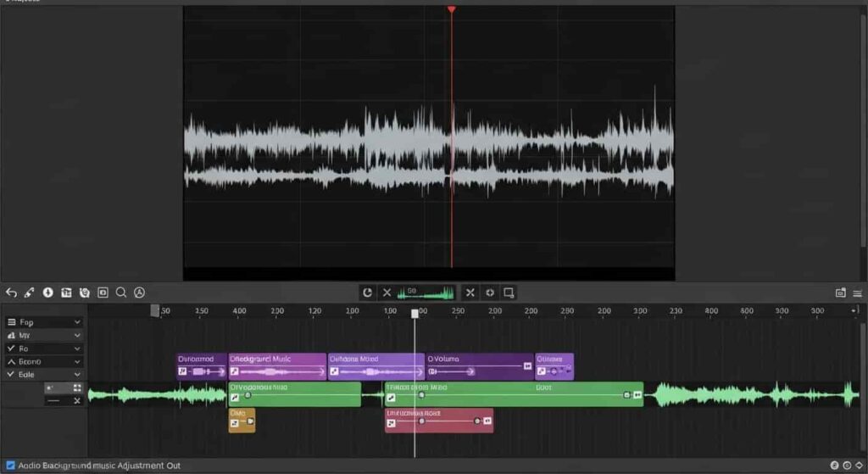868x474 pixels.
Task: Click the circular loop icon left of the level meter
Action: (x=367, y=293)
